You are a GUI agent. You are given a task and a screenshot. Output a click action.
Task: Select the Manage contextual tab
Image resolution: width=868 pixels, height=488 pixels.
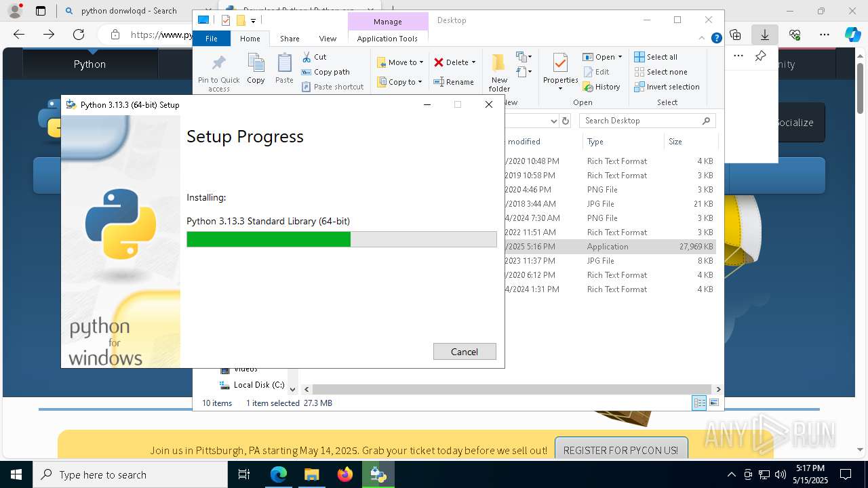click(x=388, y=22)
